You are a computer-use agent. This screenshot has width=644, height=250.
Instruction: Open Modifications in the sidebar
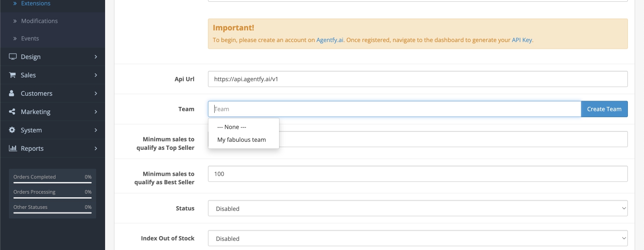tap(39, 21)
